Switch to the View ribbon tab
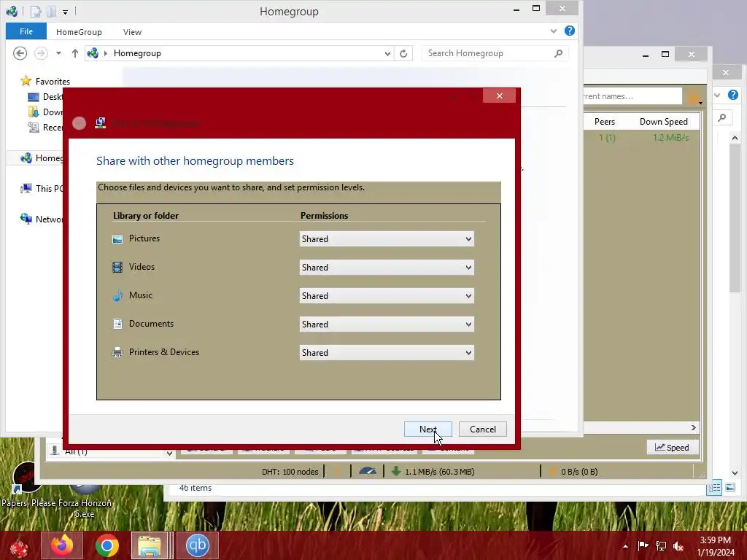Viewport: 747px width, 560px height. coord(132,32)
